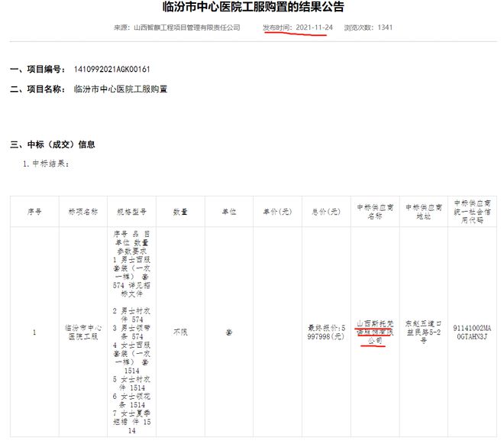Click spec item 4 女士西服套装 1514
The image size is (504, 441).
[131, 358]
